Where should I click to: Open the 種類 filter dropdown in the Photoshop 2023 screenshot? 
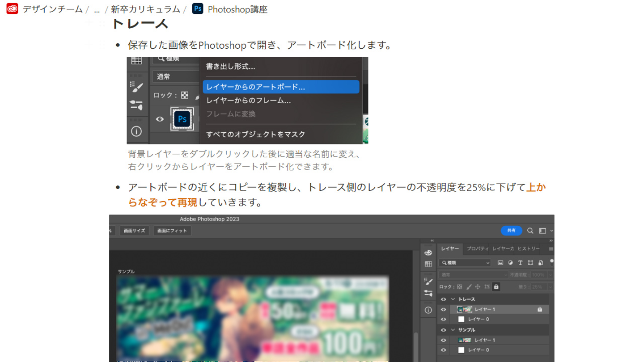point(465,263)
